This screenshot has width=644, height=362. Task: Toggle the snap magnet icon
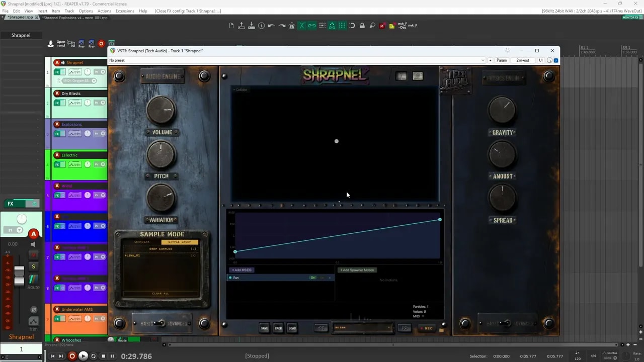pos(352,26)
